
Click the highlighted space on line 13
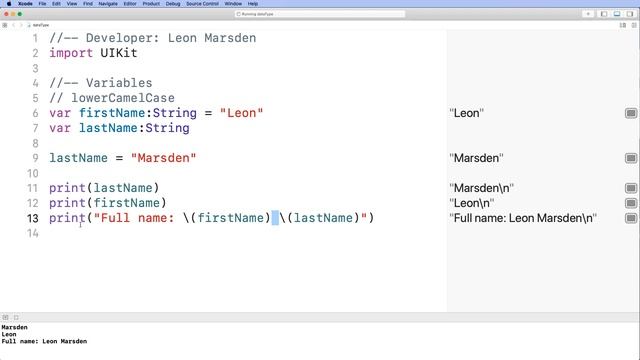point(275,218)
